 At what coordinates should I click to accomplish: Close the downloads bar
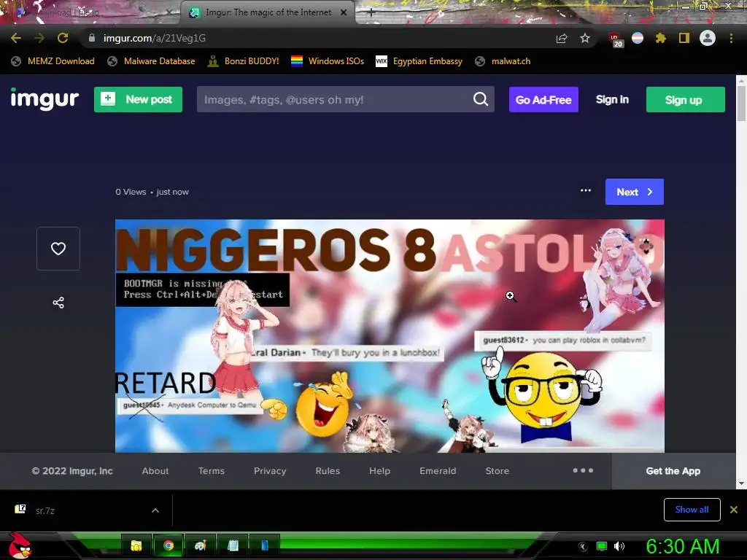(x=734, y=510)
